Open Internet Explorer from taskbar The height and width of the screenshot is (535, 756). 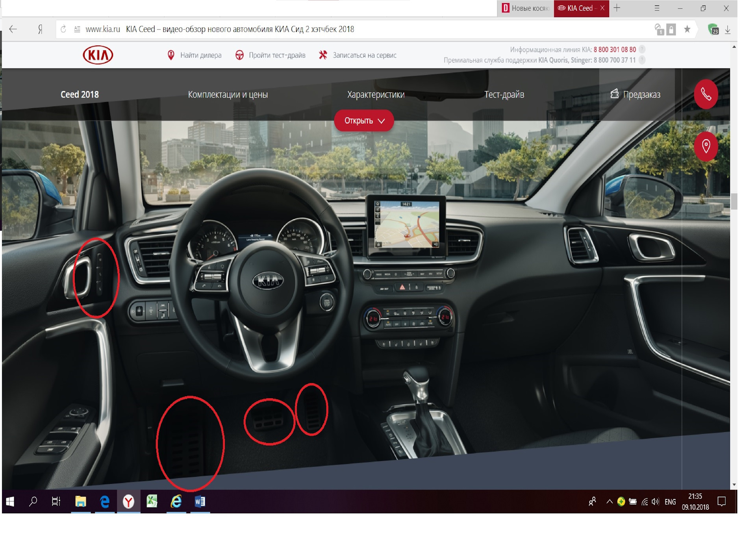pyautogui.click(x=176, y=501)
